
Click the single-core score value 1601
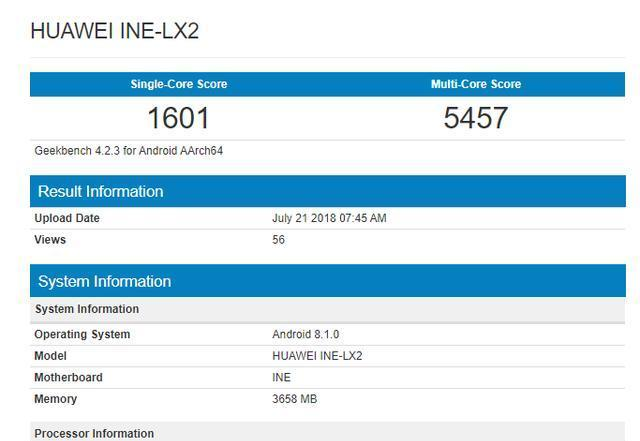coord(178,118)
